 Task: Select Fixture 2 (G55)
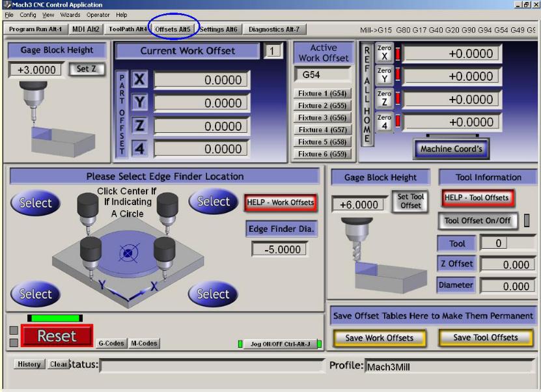[322, 105]
